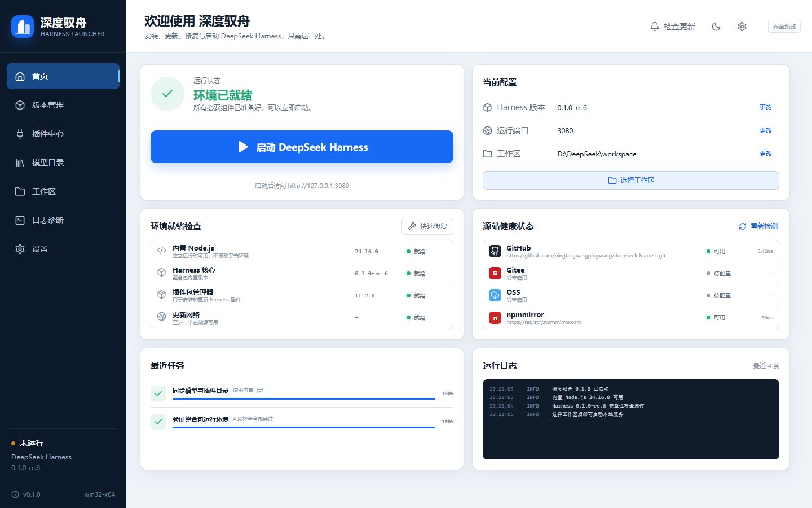Click checkmark icon for 同步模型与插件目录

(158, 393)
